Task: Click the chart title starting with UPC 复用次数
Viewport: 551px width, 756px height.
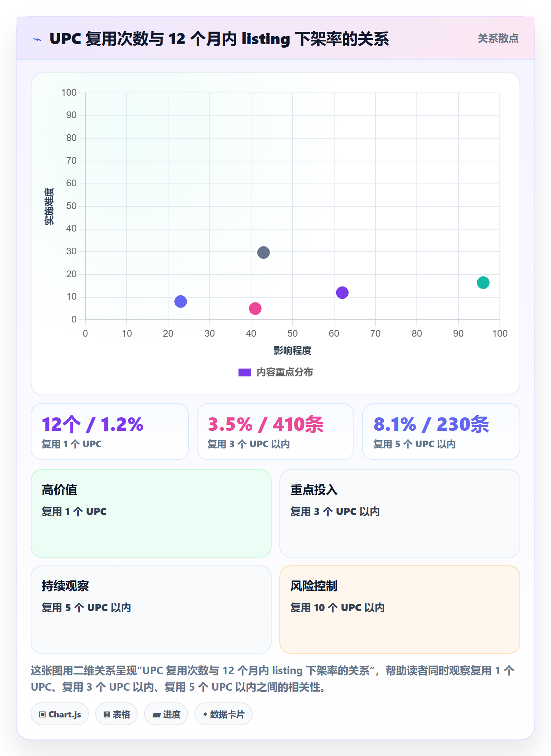Action: 219,39
